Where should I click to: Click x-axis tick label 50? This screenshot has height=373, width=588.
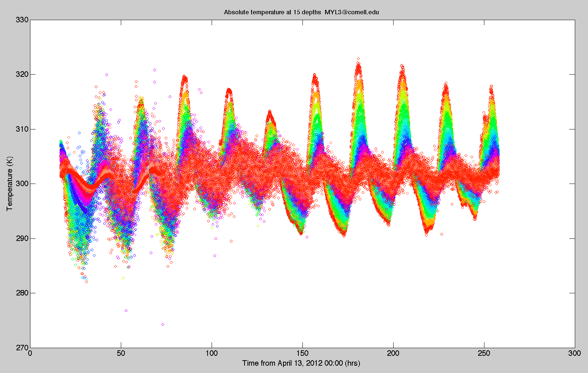(x=121, y=353)
